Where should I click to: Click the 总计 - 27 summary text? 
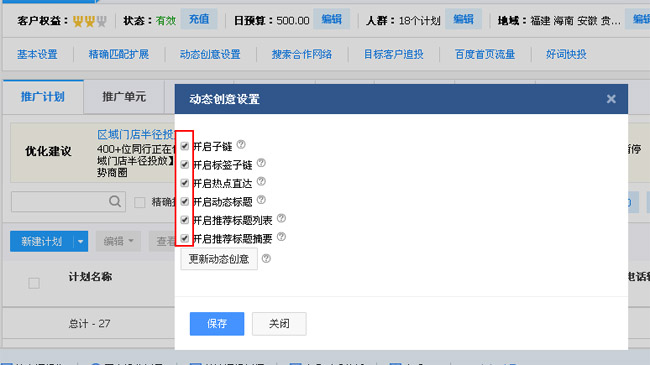tap(90, 324)
